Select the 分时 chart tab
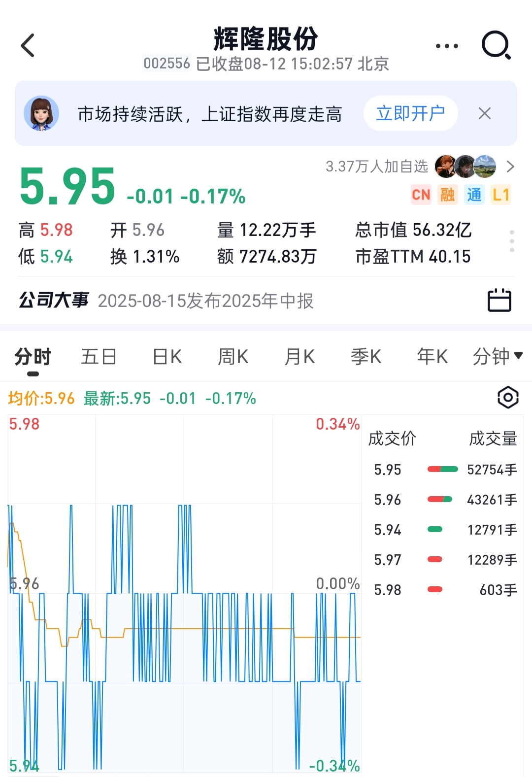The height and width of the screenshot is (777, 532). [33, 356]
